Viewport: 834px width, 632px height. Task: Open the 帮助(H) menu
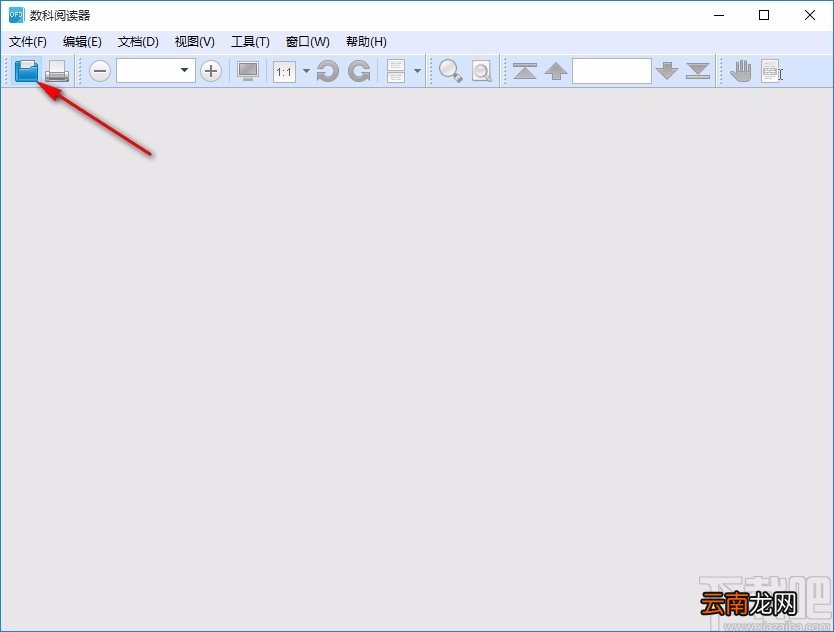tap(366, 41)
